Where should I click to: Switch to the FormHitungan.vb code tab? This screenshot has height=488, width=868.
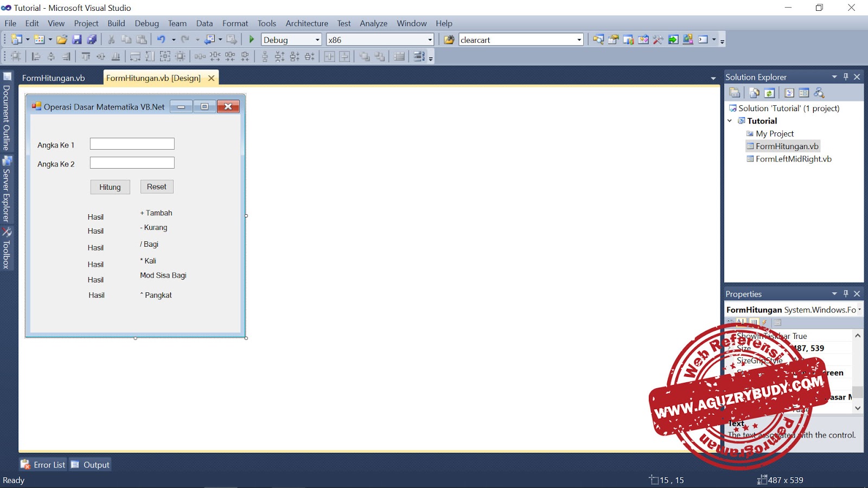(54, 78)
